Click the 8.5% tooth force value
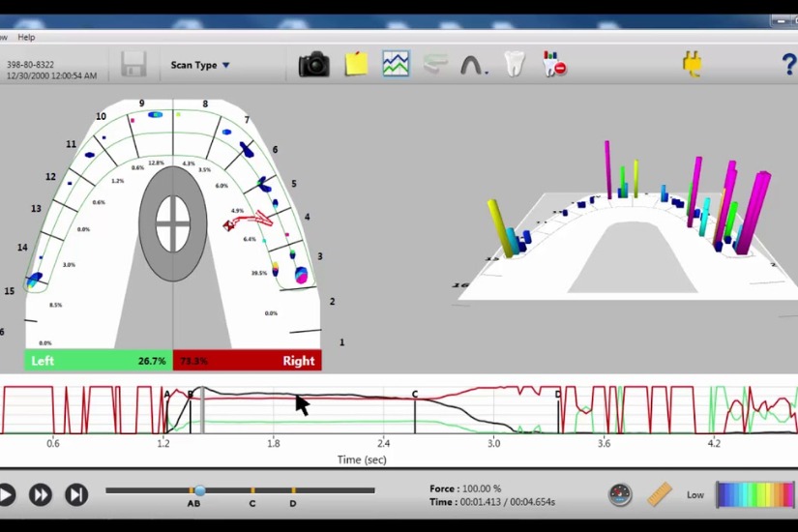This screenshot has width=798, height=532. pyautogui.click(x=55, y=305)
